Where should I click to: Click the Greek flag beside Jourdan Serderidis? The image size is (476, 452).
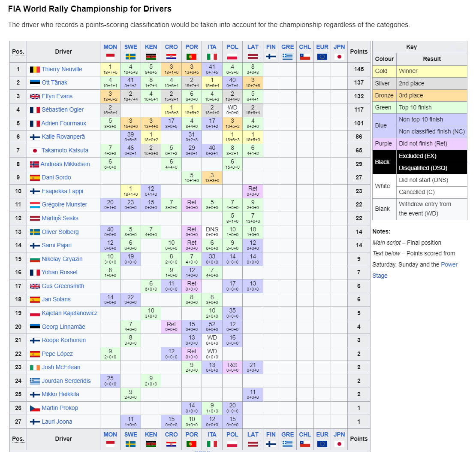35,381
